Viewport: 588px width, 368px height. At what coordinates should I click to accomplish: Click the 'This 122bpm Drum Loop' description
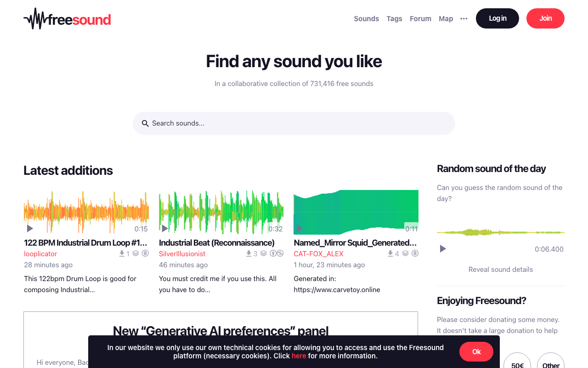[x=80, y=284]
